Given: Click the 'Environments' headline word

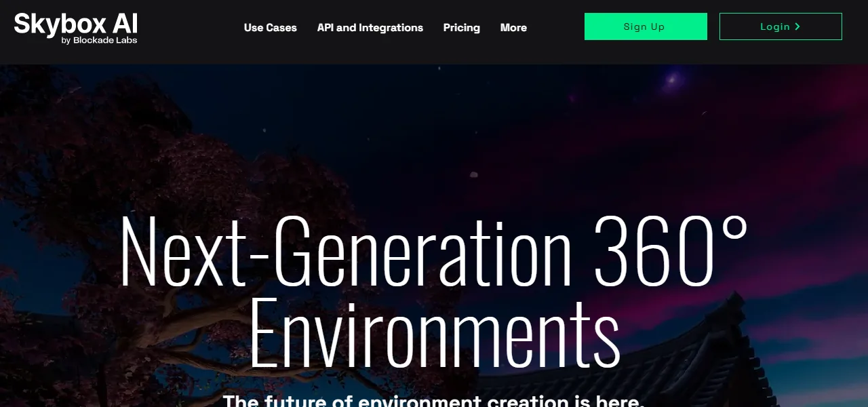Looking at the screenshot, I should tap(434, 332).
